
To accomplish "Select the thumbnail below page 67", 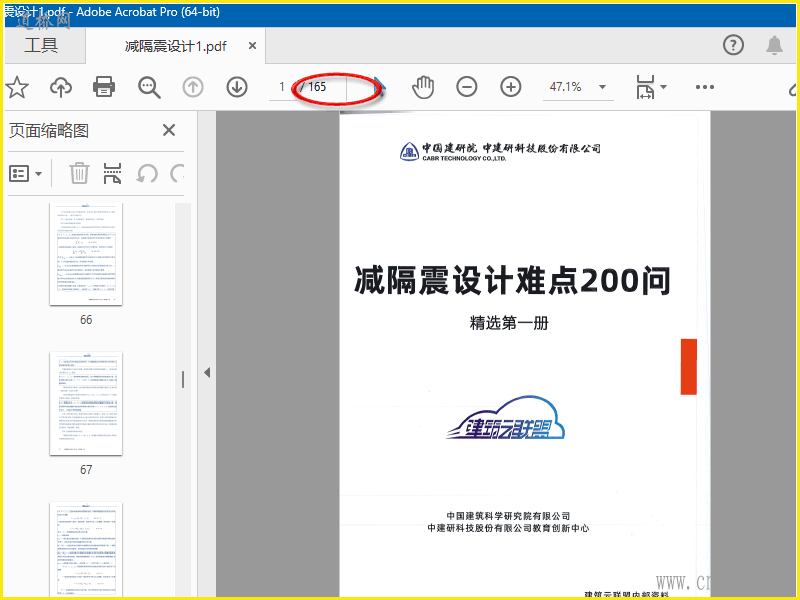I will pyautogui.click(x=86, y=548).
